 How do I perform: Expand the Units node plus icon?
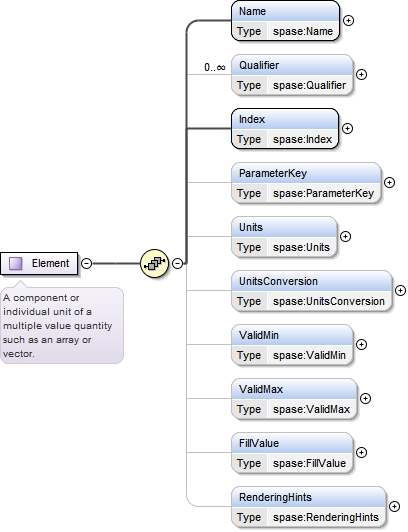345,236
